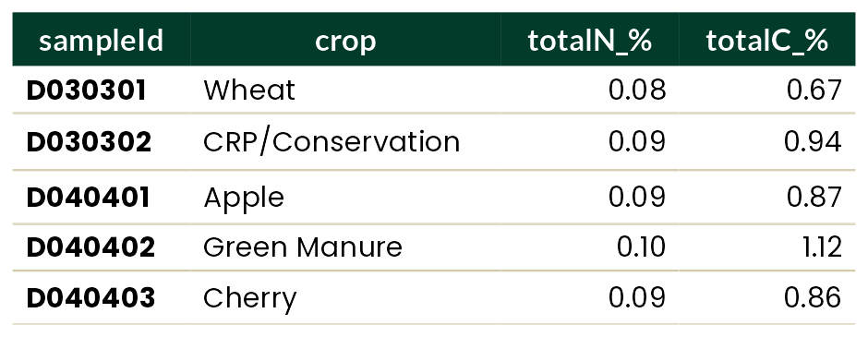
Task: Select the 0.10 totalN value
Action: 641,247
